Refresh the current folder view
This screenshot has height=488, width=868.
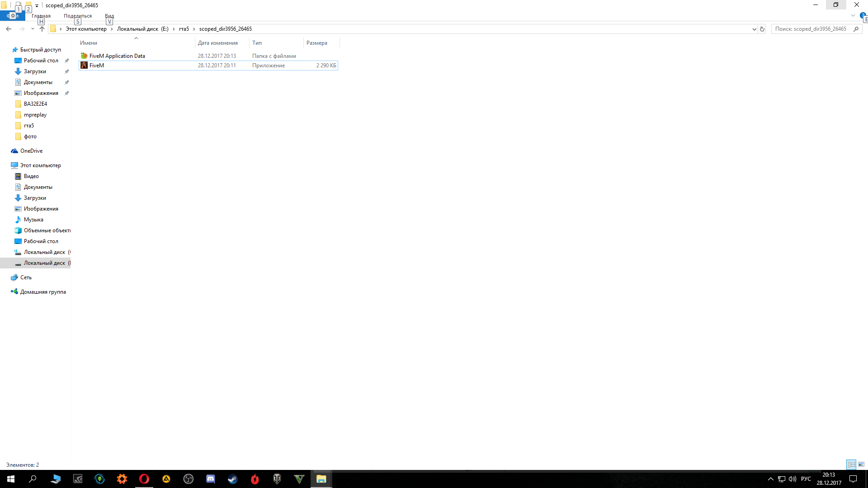point(762,29)
